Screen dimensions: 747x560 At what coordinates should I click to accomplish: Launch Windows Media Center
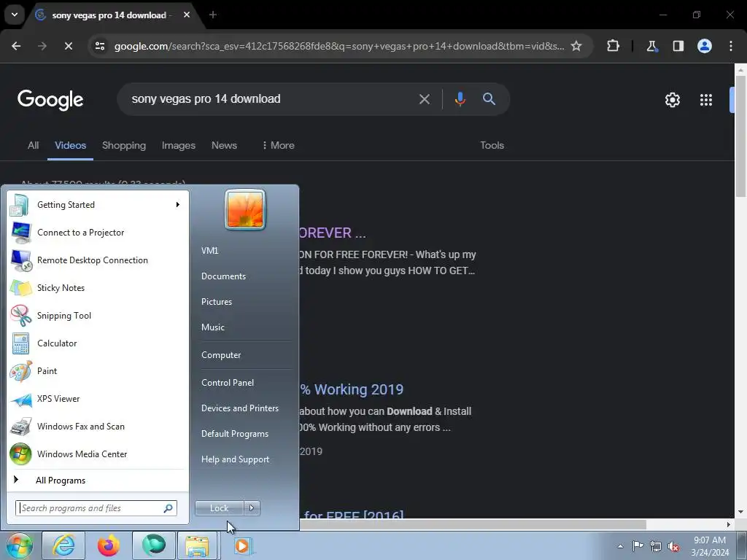tap(97, 454)
